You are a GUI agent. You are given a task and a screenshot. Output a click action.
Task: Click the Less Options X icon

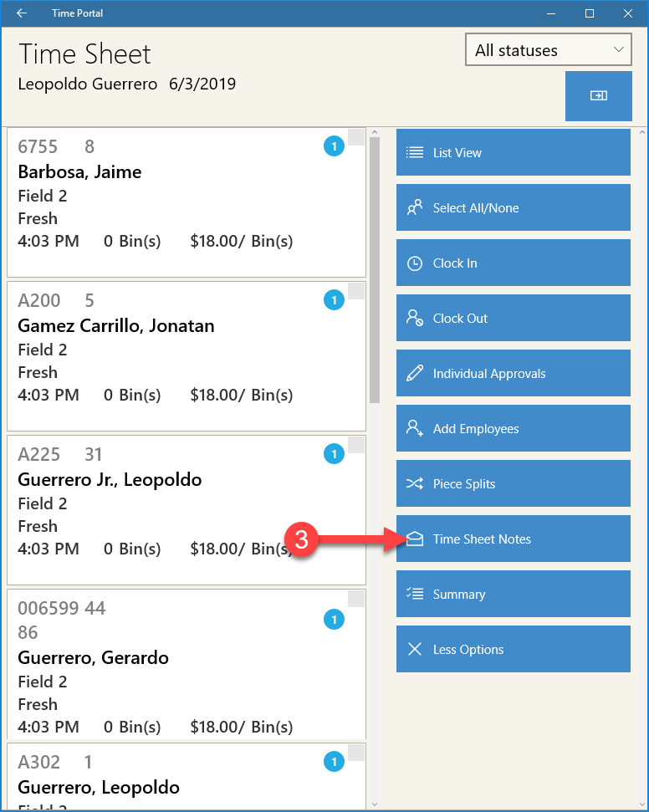[414, 649]
